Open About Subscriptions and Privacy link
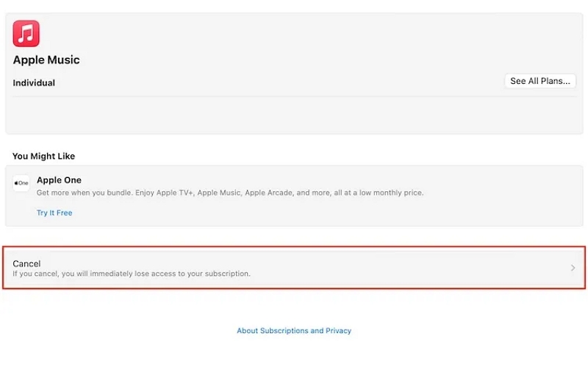 (x=294, y=331)
